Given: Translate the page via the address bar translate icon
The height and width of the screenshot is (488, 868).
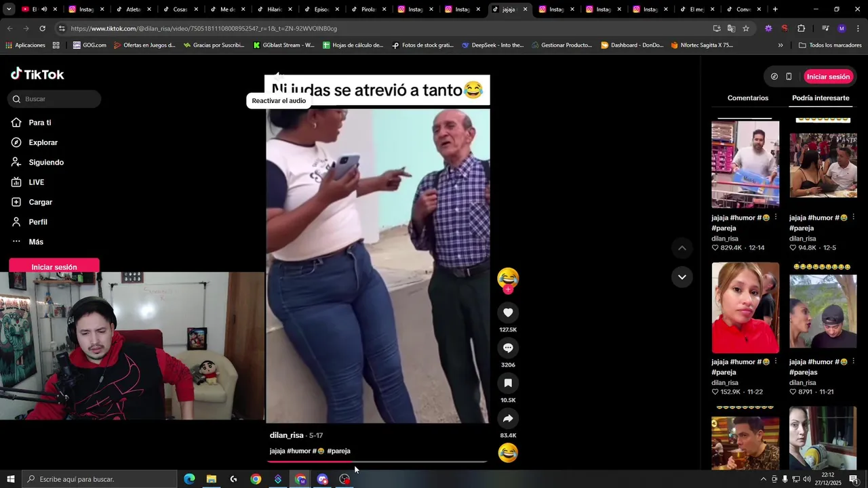Looking at the screenshot, I should [x=731, y=28].
